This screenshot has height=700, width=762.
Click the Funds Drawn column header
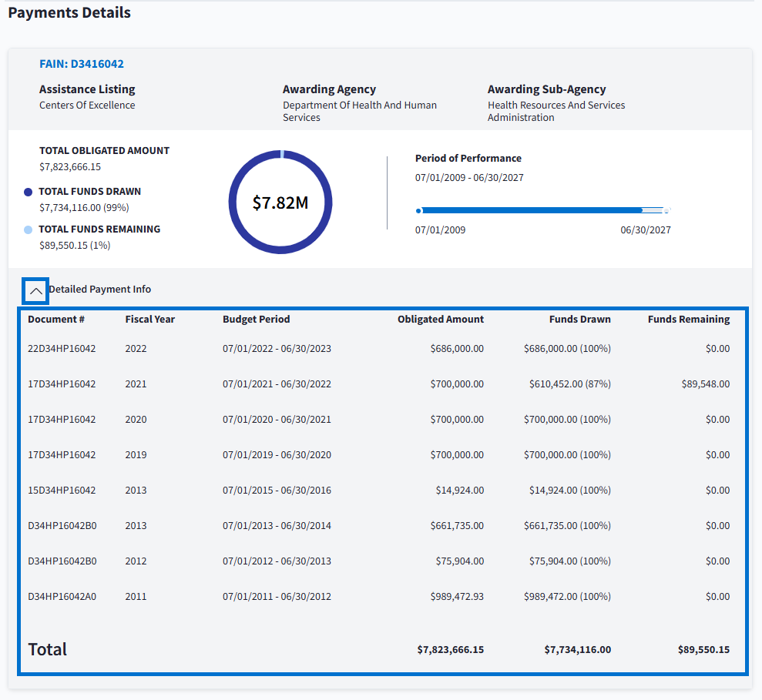coord(579,319)
